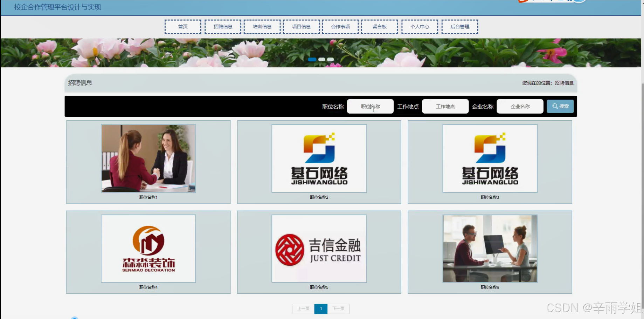Open the 项目信息 tab
Viewport: 644px width, 319px height.
point(301,26)
